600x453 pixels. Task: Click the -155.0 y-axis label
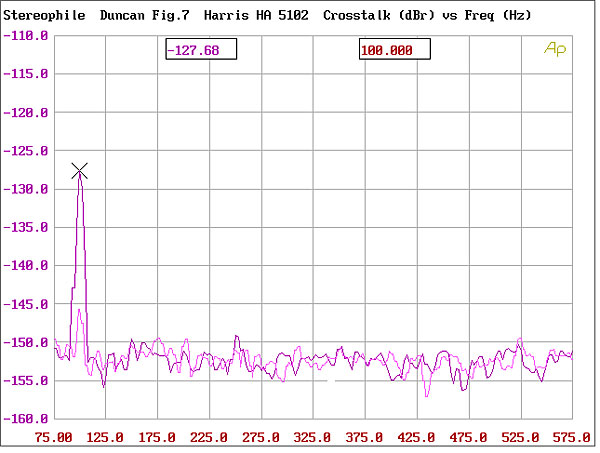coord(26,381)
